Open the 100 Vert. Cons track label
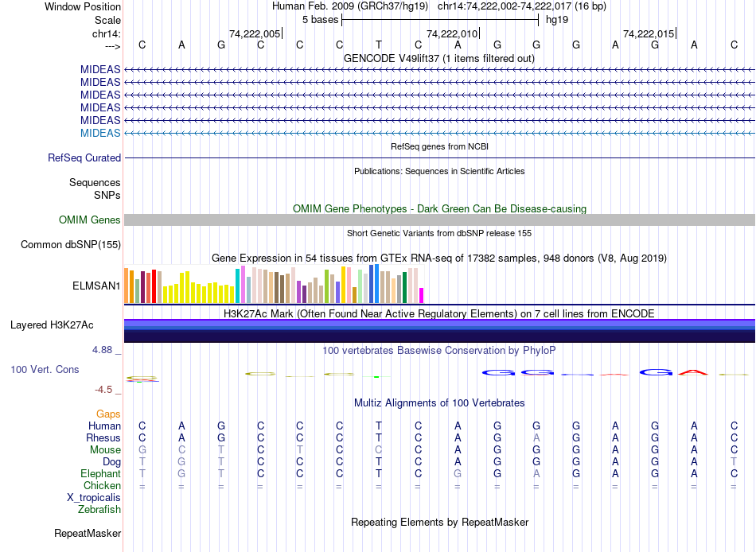756x552 pixels. 45,369
